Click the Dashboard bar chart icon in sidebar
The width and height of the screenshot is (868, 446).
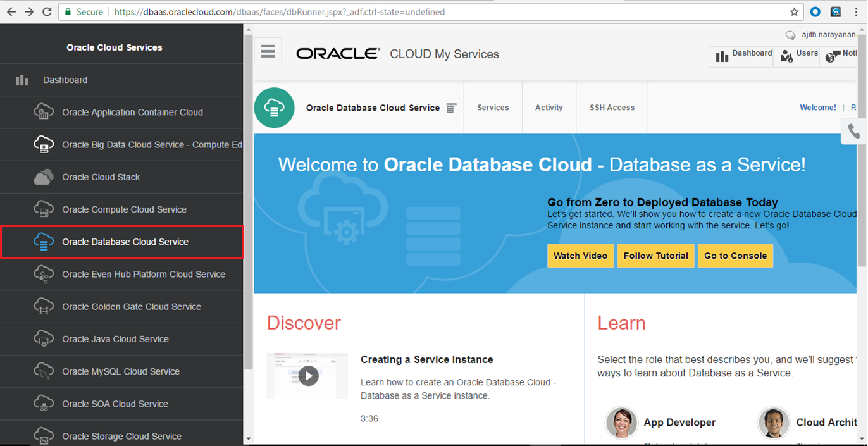22,80
